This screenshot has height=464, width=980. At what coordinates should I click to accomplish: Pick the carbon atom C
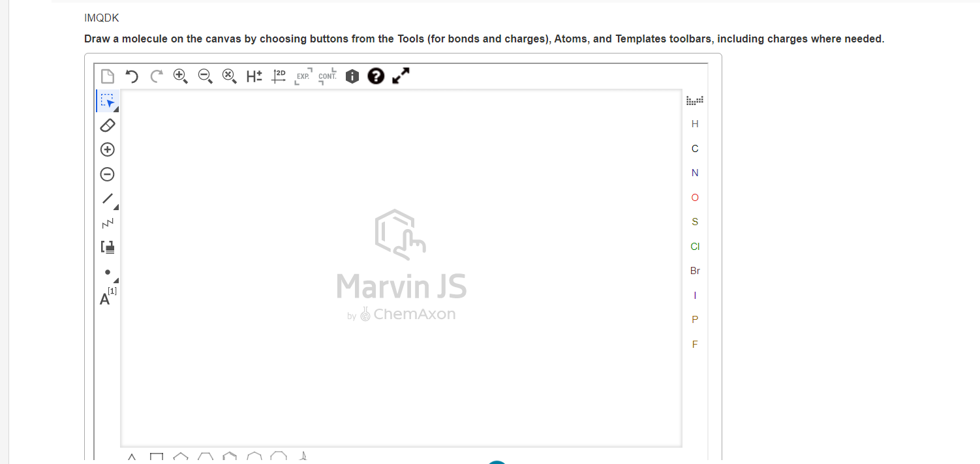click(695, 149)
